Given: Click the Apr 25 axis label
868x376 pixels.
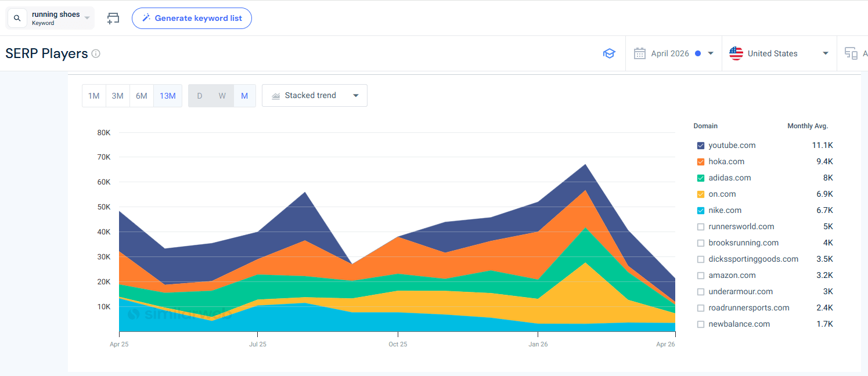Looking at the screenshot, I should pos(119,344).
